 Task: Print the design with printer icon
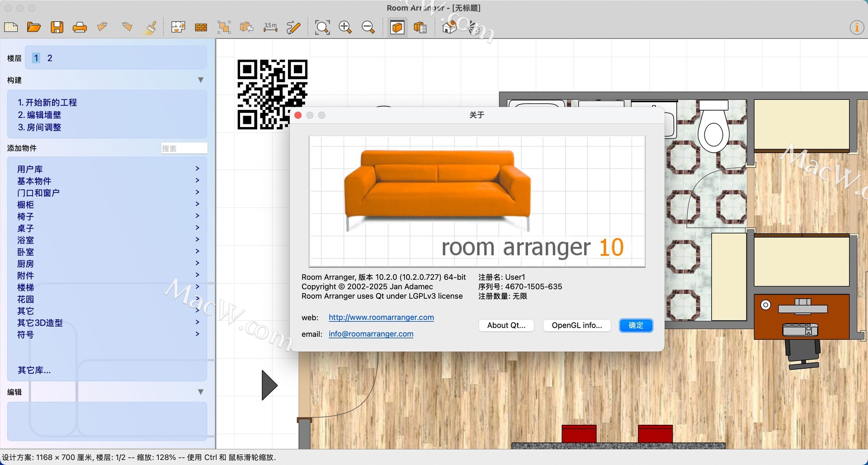[x=80, y=28]
